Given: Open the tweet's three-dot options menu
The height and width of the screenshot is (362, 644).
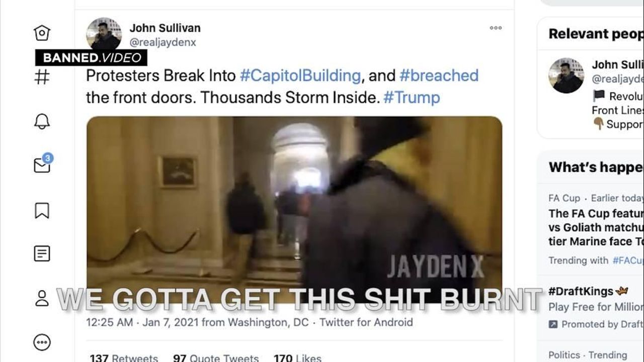Looking at the screenshot, I should click(496, 28).
